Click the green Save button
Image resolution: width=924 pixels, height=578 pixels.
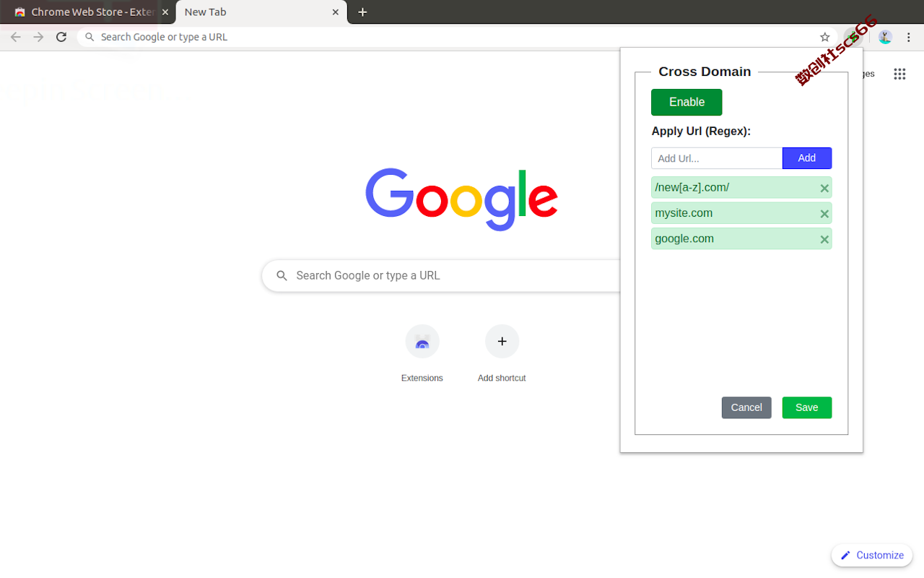(807, 407)
